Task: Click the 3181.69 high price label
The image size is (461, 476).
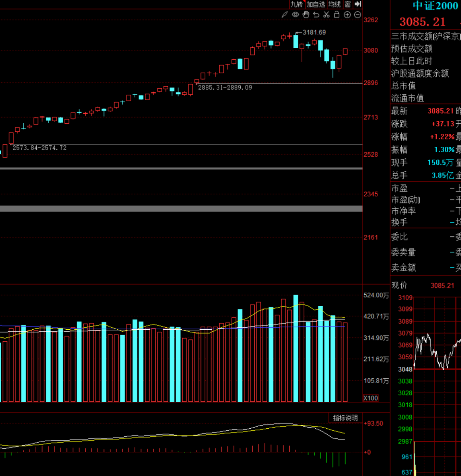Action: coord(314,32)
